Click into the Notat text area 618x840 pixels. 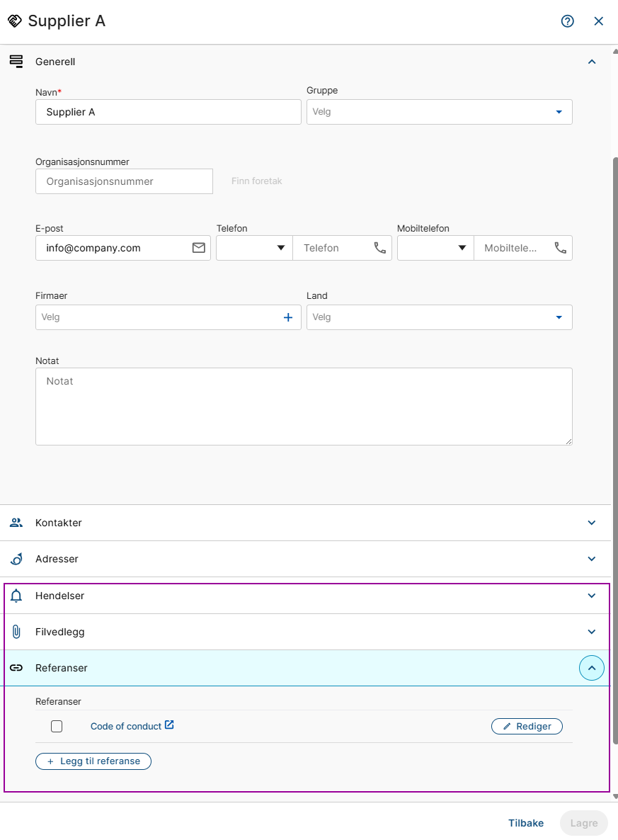point(304,407)
